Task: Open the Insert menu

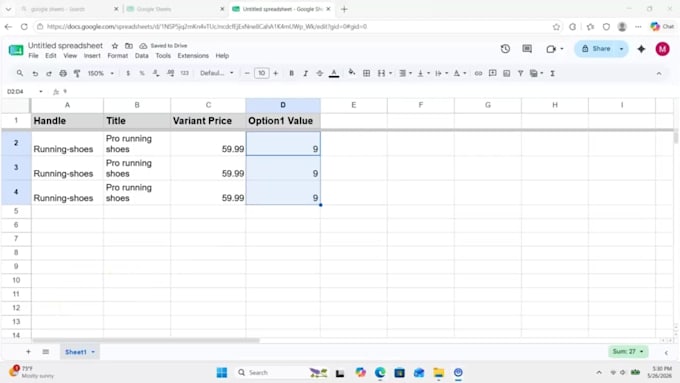Action: point(92,56)
